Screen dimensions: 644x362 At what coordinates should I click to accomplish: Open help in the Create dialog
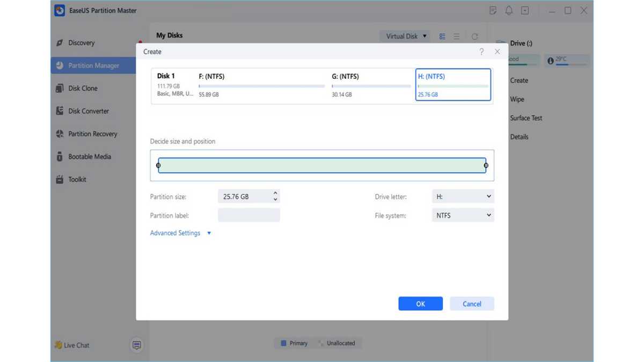pyautogui.click(x=481, y=51)
